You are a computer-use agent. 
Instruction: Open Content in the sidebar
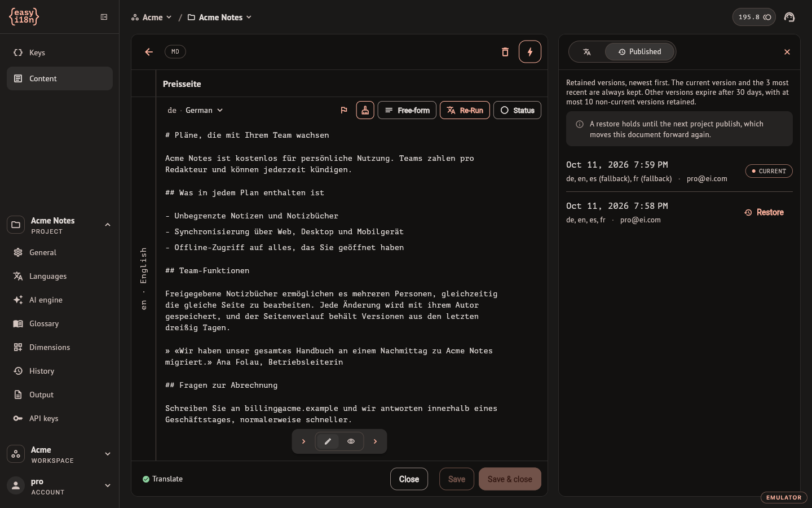coord(60,78)
